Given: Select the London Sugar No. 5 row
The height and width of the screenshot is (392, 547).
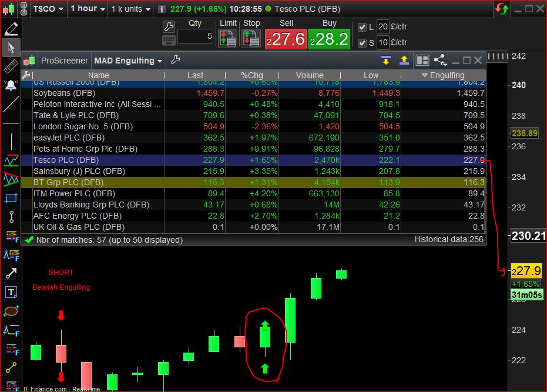Looking at the screenshot, I should (x=254, y=126).
